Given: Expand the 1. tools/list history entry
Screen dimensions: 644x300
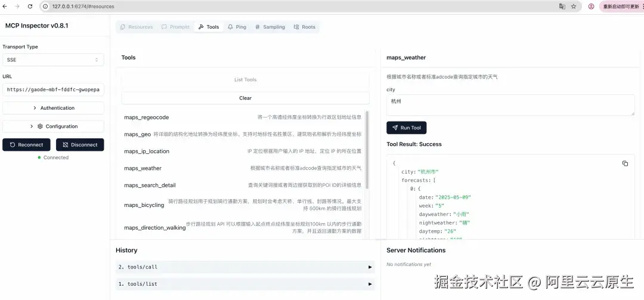Looking at the screenshot, I should [245, 284].
